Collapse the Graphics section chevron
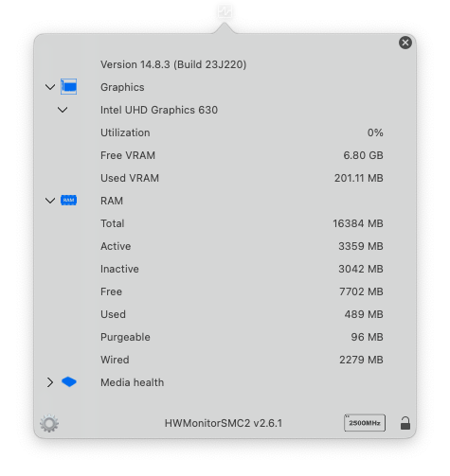Screen dimensions: 450x476 (50, 87)
